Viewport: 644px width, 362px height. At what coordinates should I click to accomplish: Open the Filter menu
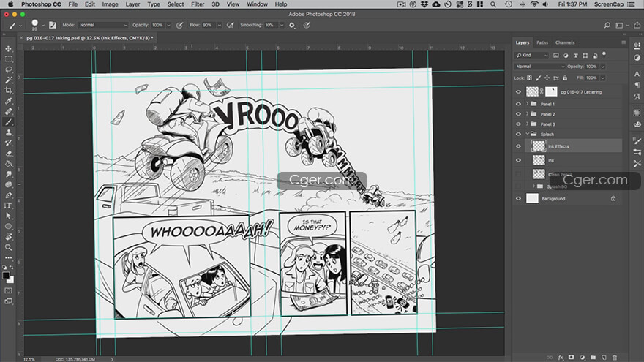(198, 4)
